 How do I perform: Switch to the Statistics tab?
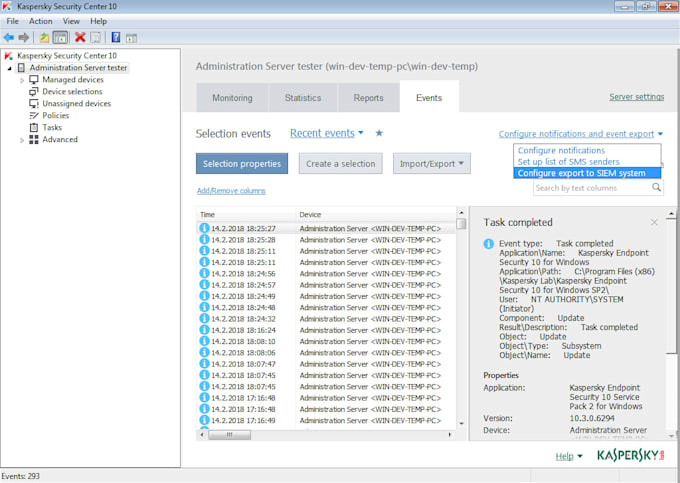coord(303,98)
